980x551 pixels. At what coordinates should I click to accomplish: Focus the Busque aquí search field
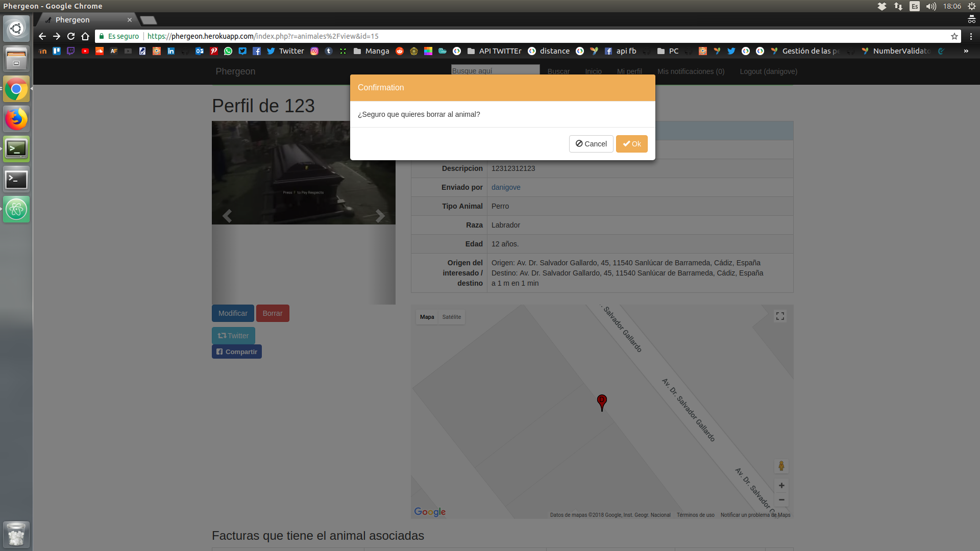(495, 70)
